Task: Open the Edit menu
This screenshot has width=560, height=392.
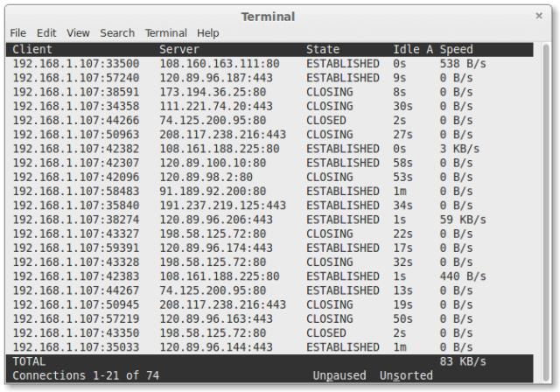Action: click(x=46, y=32)
